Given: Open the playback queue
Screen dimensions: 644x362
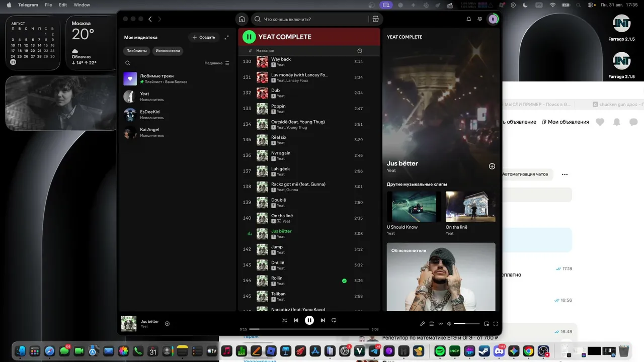Looking at the screenshot, I should click(432, 324).
